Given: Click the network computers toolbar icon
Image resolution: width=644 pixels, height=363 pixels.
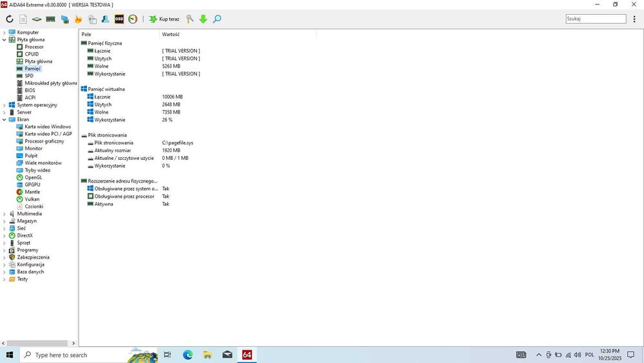Looking at the screenshot, I should click(64, 19).
